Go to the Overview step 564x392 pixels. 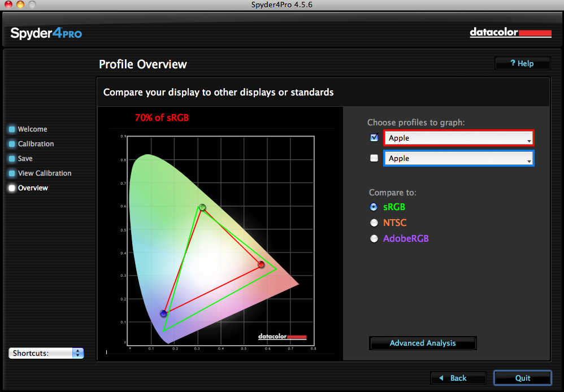[33, 188]
